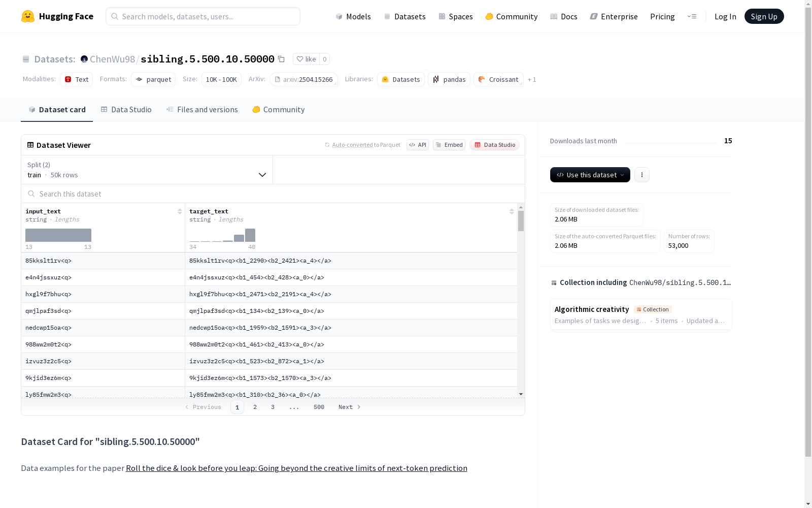Viewport: 812px width, 508px height.
Task: Switch to the Dataset card tab
Action: pyautogui.click(x=57, y=110)
